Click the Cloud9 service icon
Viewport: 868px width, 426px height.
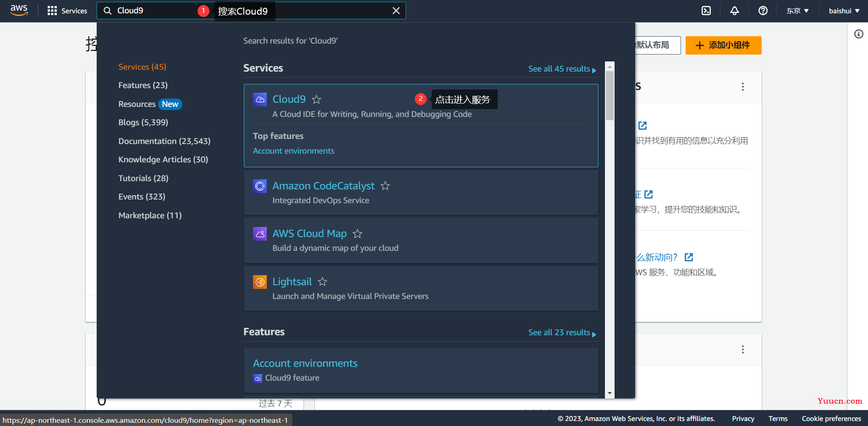click(x=260, y=99)
